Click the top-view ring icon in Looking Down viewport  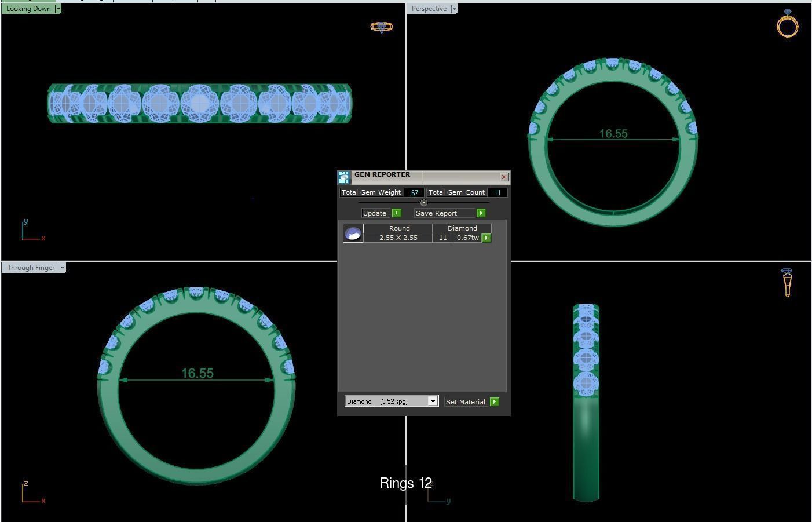382,27
